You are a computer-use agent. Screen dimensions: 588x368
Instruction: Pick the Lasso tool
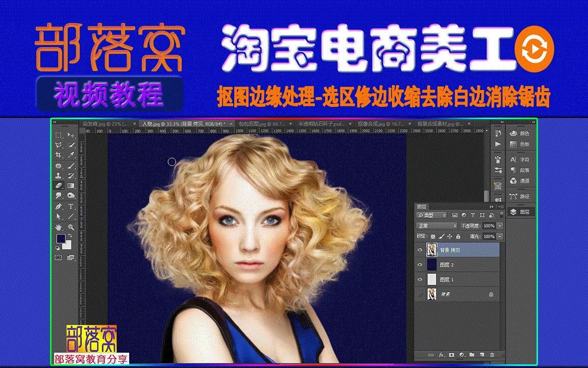pos(59,144)
